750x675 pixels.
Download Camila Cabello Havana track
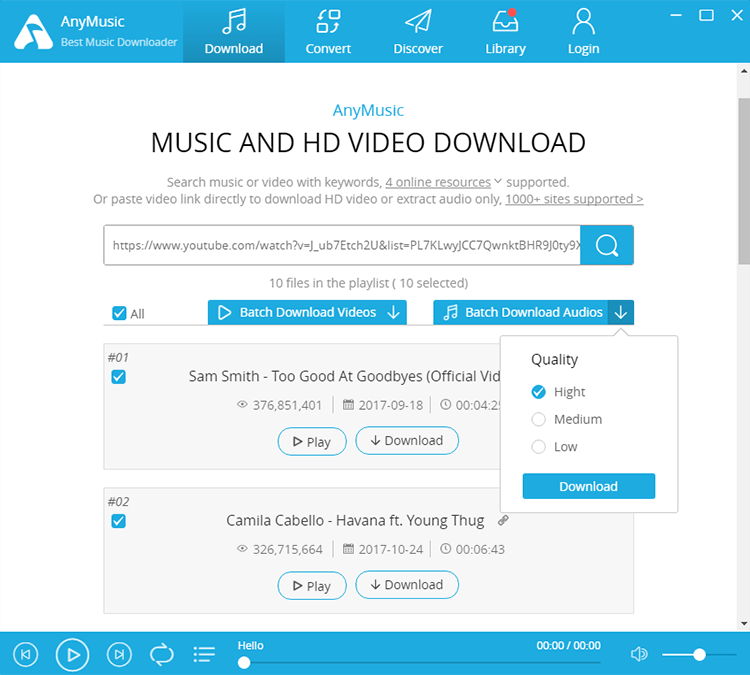tap(407, 585)
